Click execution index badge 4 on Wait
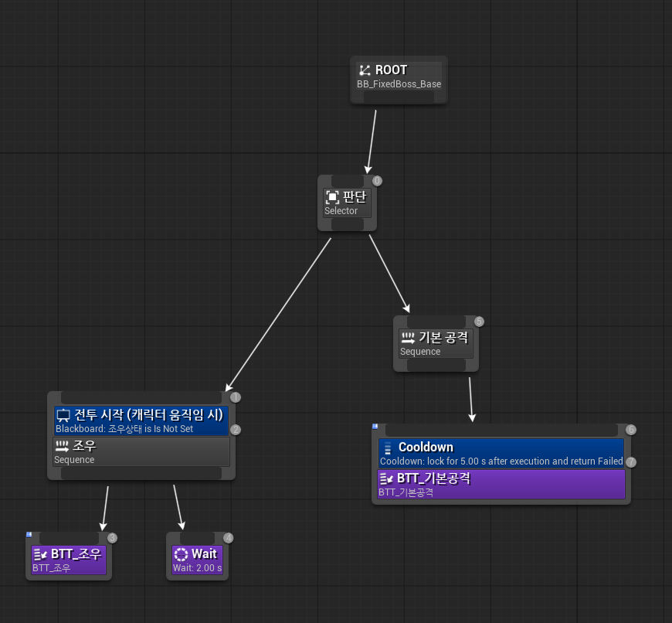The image size is (672, 623). coord(229,538)
